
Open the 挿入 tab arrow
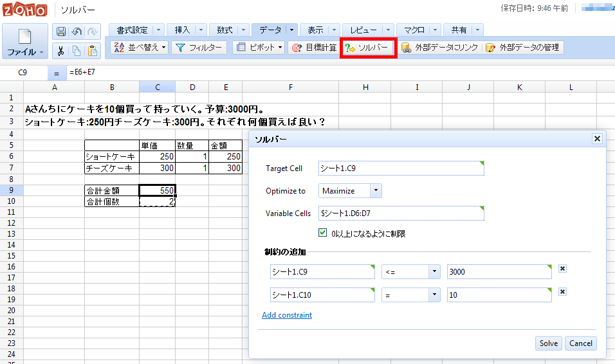201,30
